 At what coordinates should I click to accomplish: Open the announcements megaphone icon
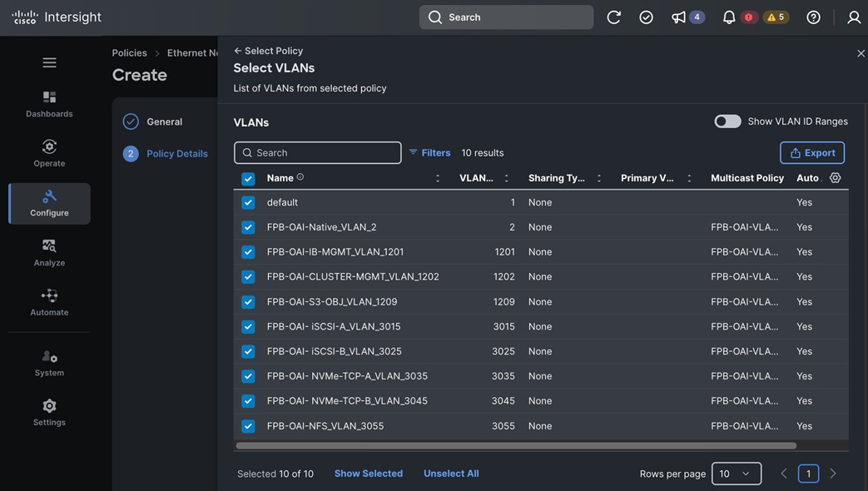pyautogui.click(x=678, y=17)
